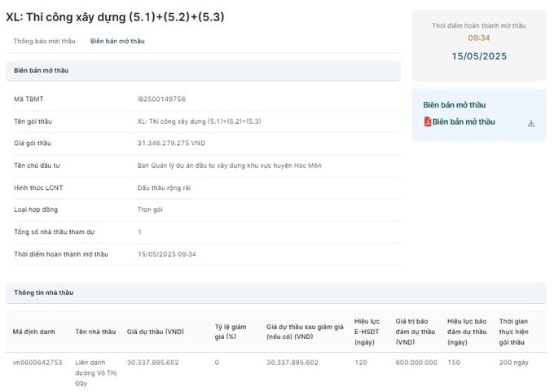
Task: Click the guarantee validity value 150
Action: point(454,363)
